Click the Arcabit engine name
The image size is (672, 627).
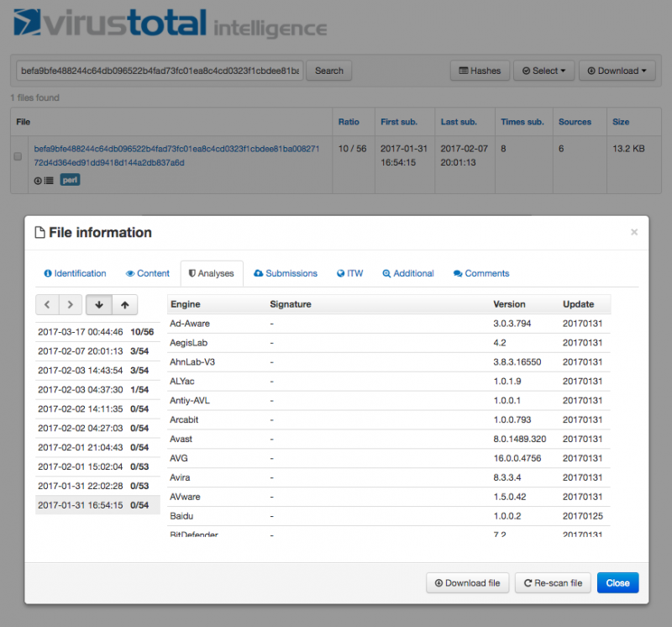tap(184, 420)
